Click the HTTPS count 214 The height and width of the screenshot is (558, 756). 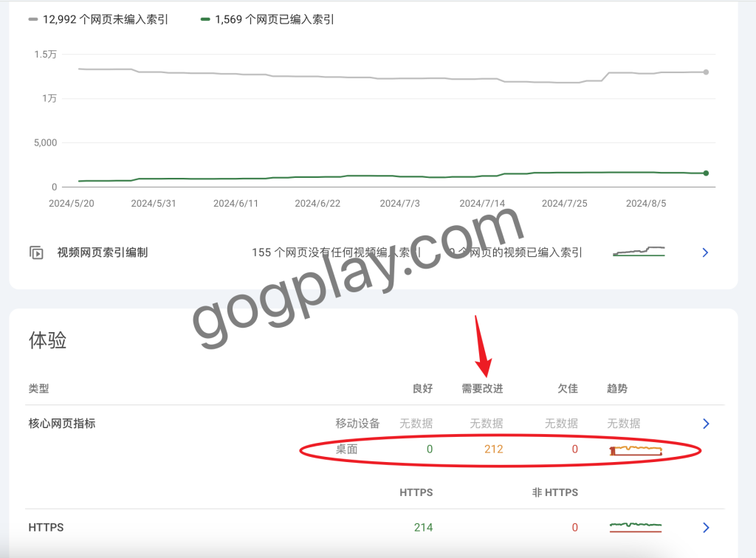pyautogui.click(x=423, y=528)
